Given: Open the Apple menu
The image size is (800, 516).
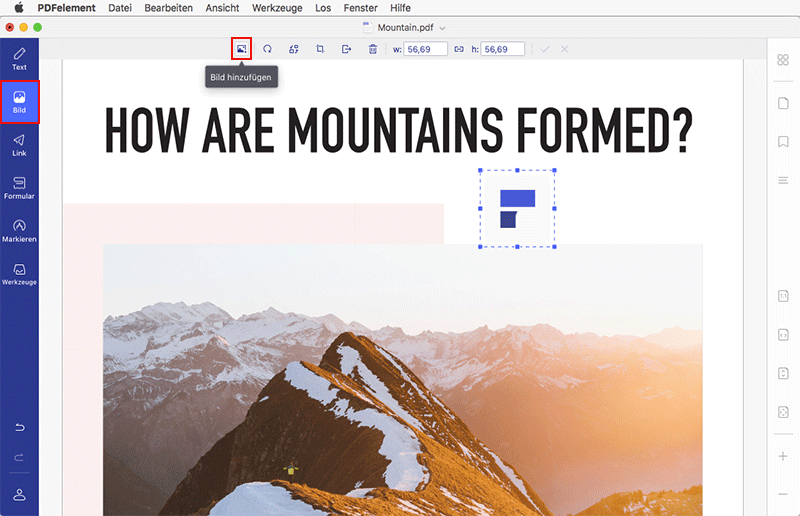Looking at the screenshot, I should click(x=19, y=8).
